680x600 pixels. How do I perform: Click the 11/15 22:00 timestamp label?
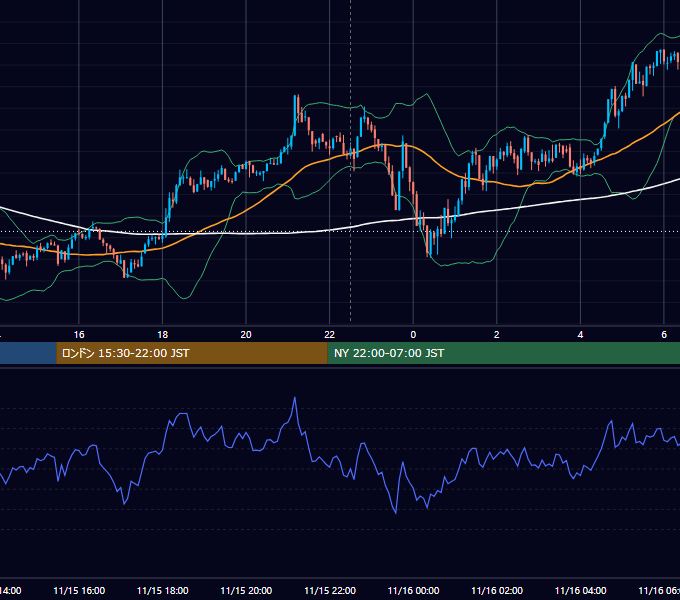[330, 590]
